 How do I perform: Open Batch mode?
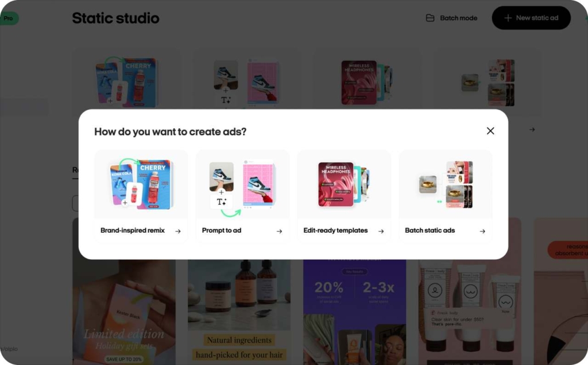453,18
